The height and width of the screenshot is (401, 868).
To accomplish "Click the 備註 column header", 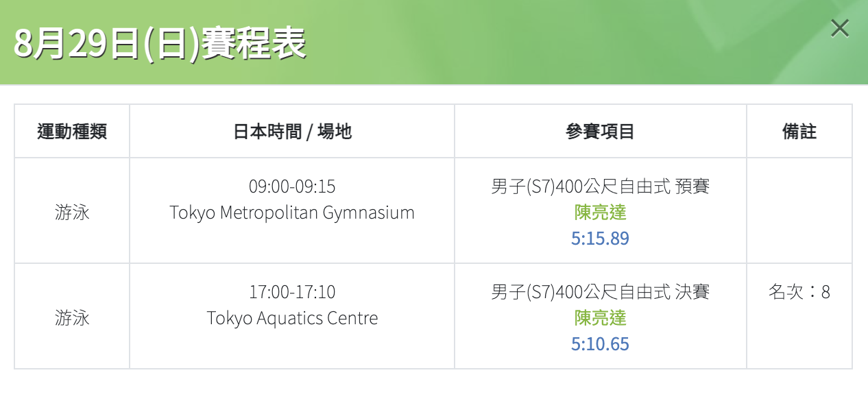I will [x=799, y=132].
